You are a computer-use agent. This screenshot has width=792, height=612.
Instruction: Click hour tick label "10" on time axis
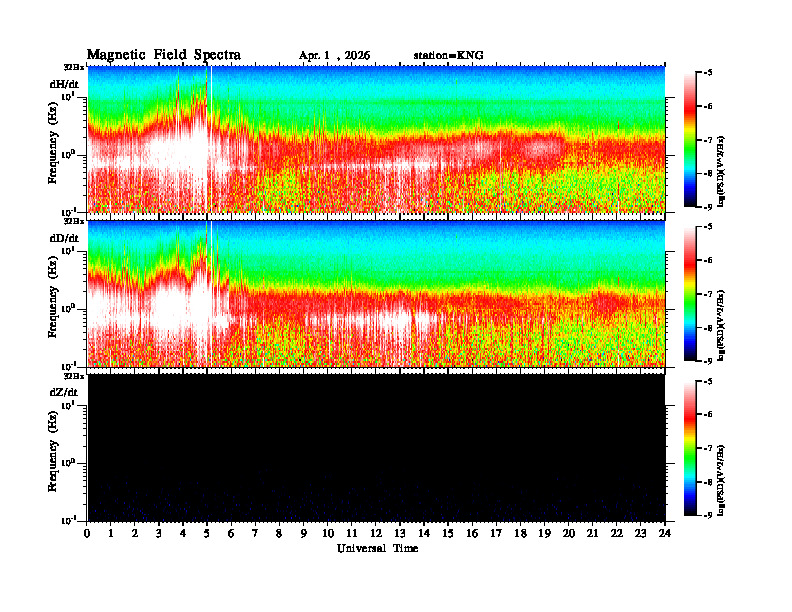(x=327, y=533)
